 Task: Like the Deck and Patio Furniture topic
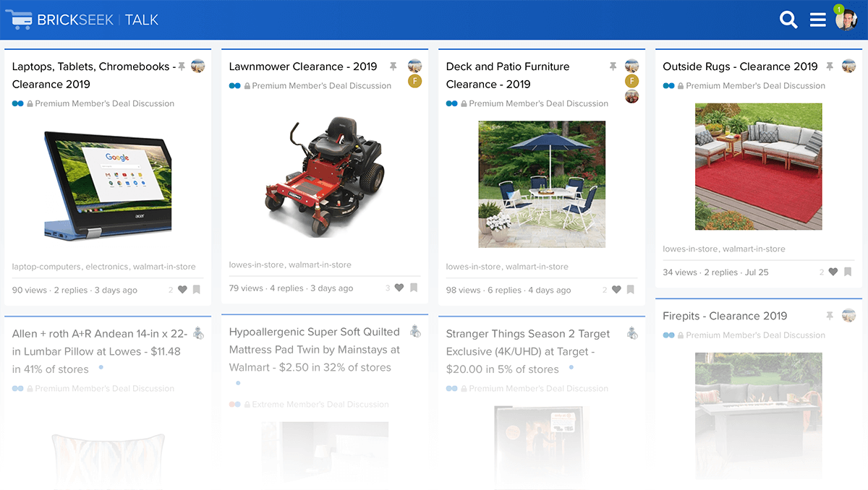coord(616,290)
